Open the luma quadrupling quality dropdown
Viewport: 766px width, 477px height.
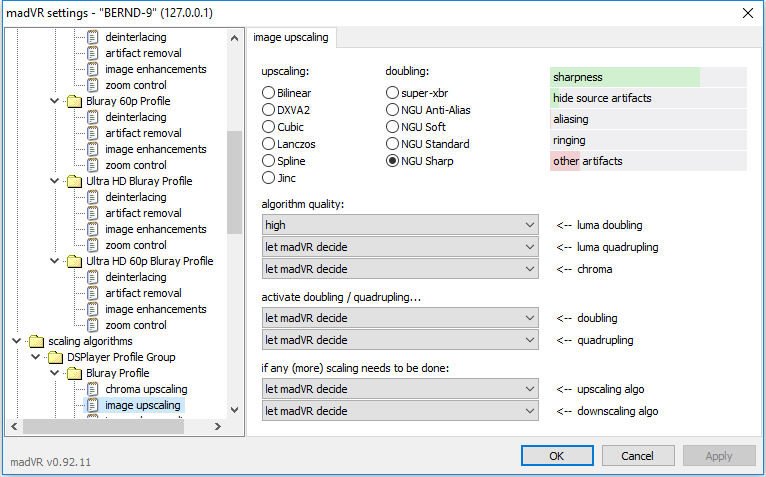(400, 247)
